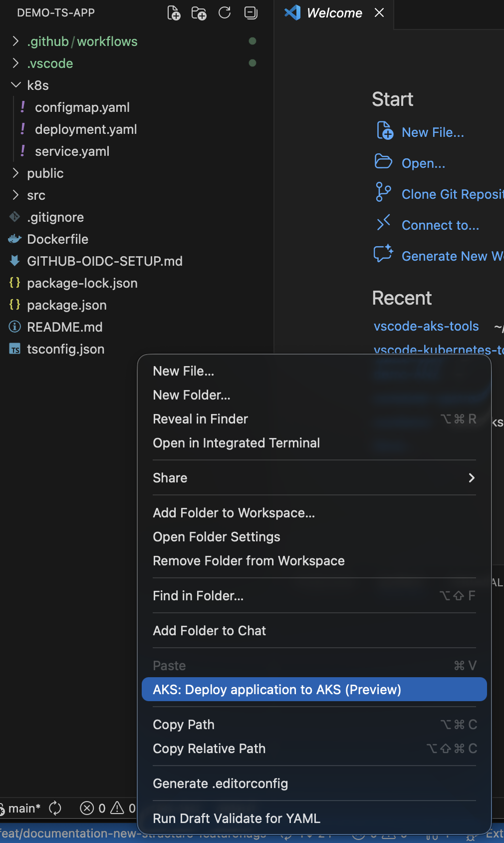Click the main* branch in status bar
Screen dimensions: 504x843
(x=20, y=808)
